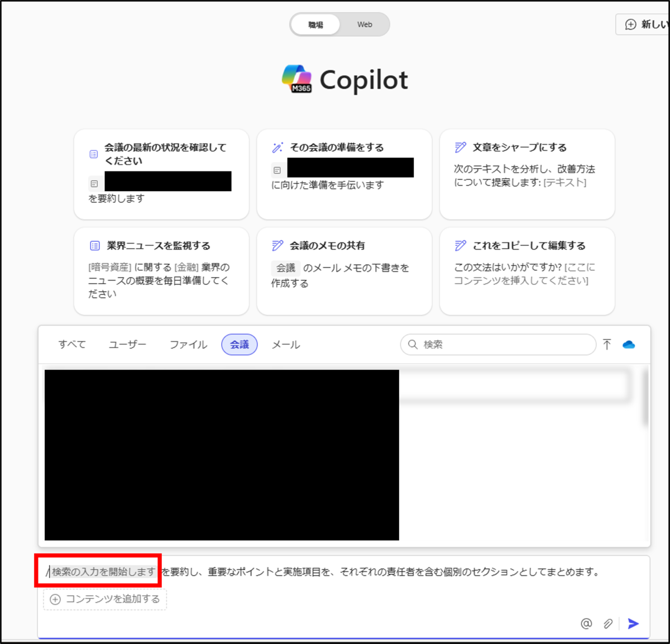Click the 検索の入力を開始します placeholder field
The width and height of the screenshot is (670, 644).
click(103, 572)
